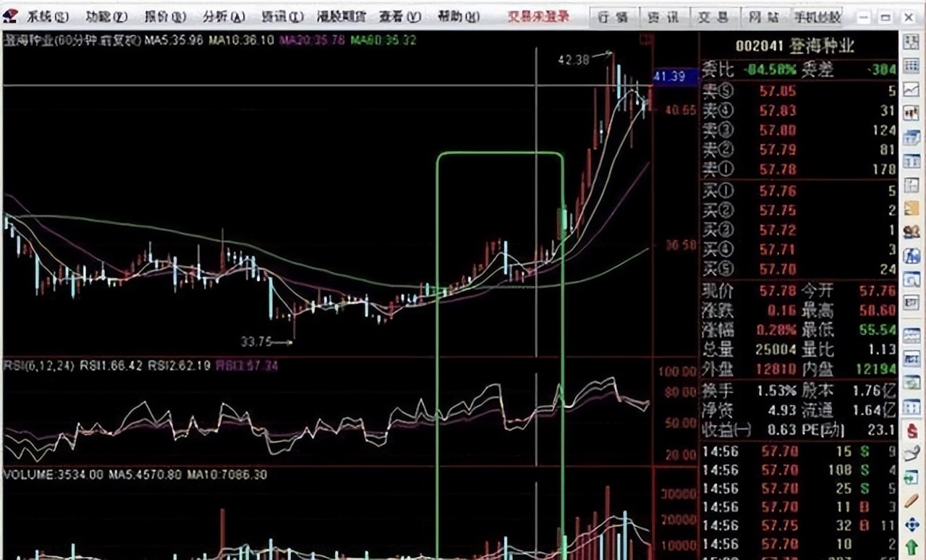
Task: Click the red 交易未登录 login link
Action: [x=538, y=17]
